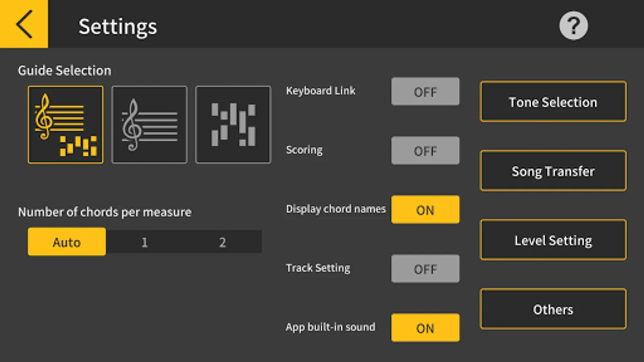Click the Guide Selection heading

[x=64, y=71]
